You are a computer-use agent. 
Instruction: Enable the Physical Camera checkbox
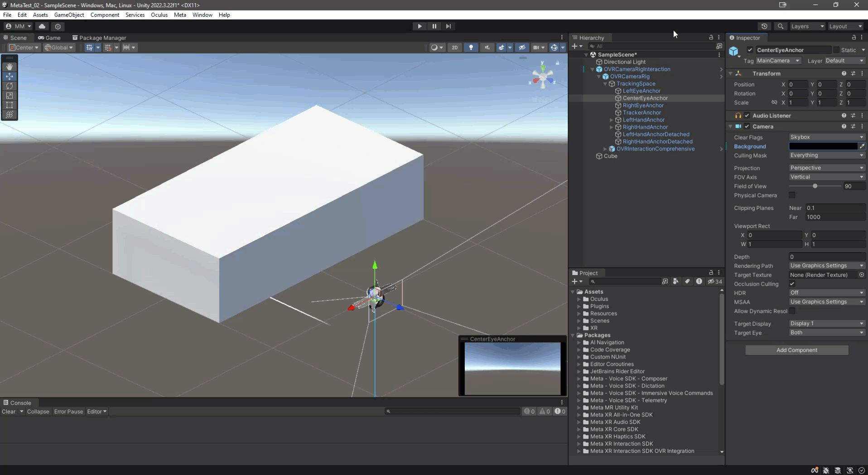point(792,195)
